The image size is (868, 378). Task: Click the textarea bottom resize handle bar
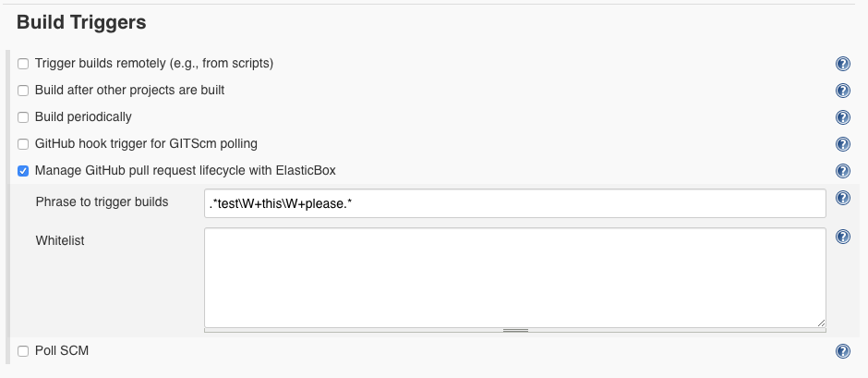point(515,330)
